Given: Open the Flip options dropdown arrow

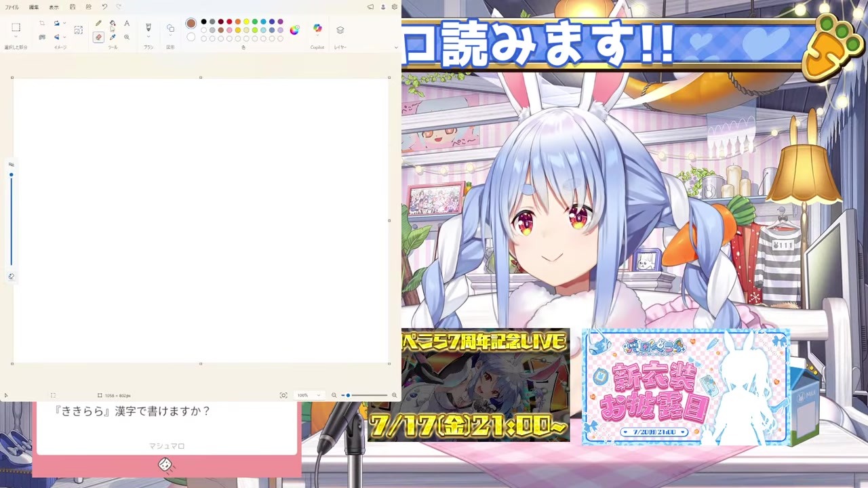Looking at the screenshot, I should (64, 37).
